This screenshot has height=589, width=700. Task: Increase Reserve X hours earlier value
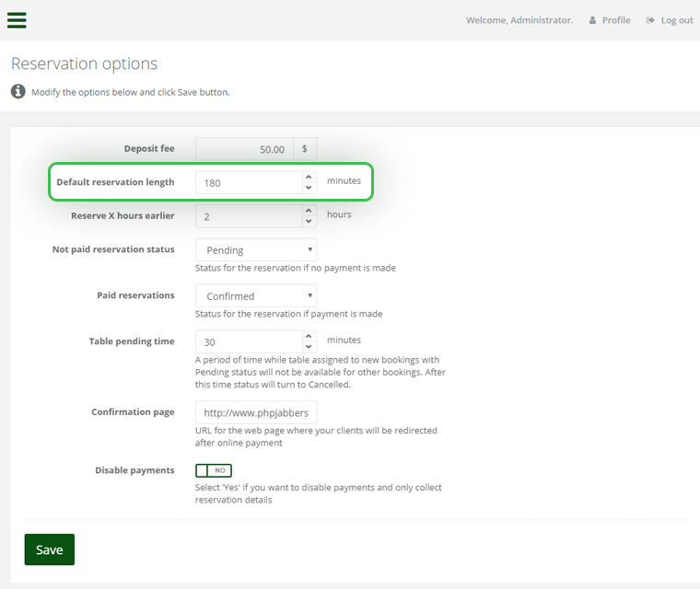(x=309, y=211)
